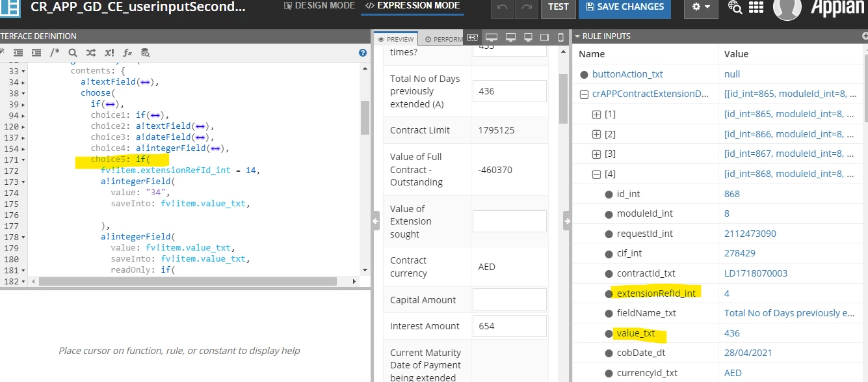The image size is (868, 382).
Task: Click the TEST button
Action: pyautogui.click(x=559, y=7)
